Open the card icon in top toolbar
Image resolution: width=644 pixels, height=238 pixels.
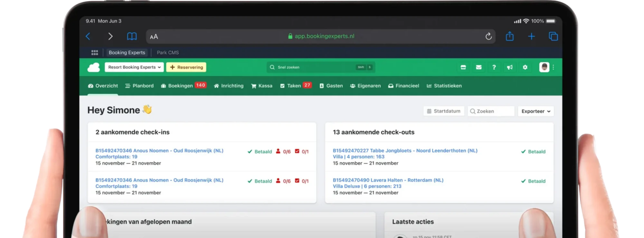[x=463, y=67]
